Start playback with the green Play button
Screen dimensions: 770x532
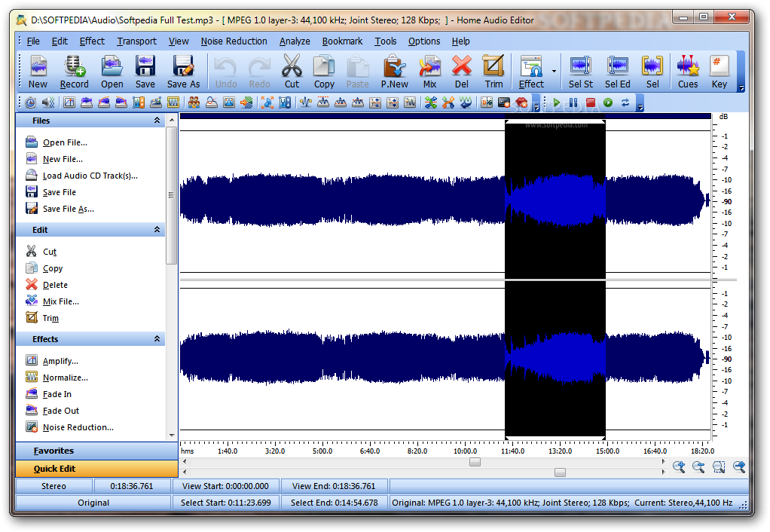[556, 102]
